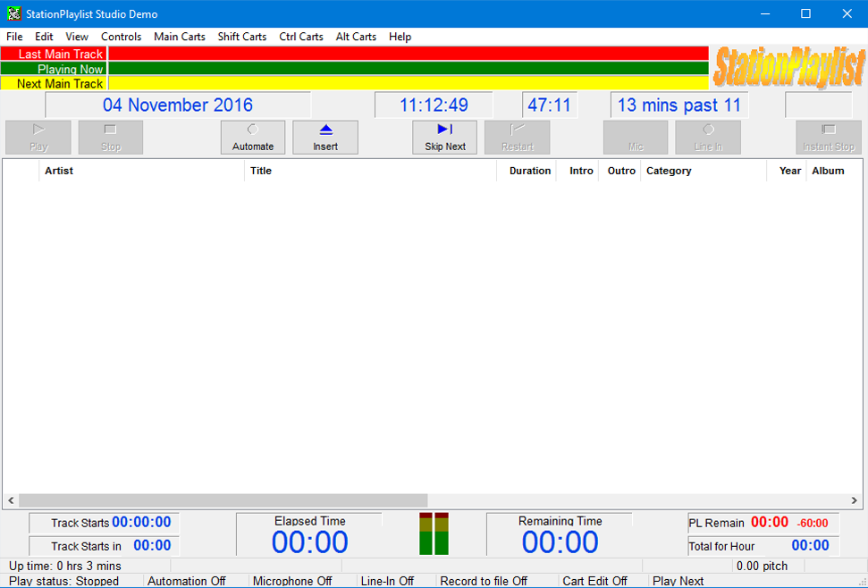Open the Alt Carts menu
868x588 pixels.
pos(356,37)
